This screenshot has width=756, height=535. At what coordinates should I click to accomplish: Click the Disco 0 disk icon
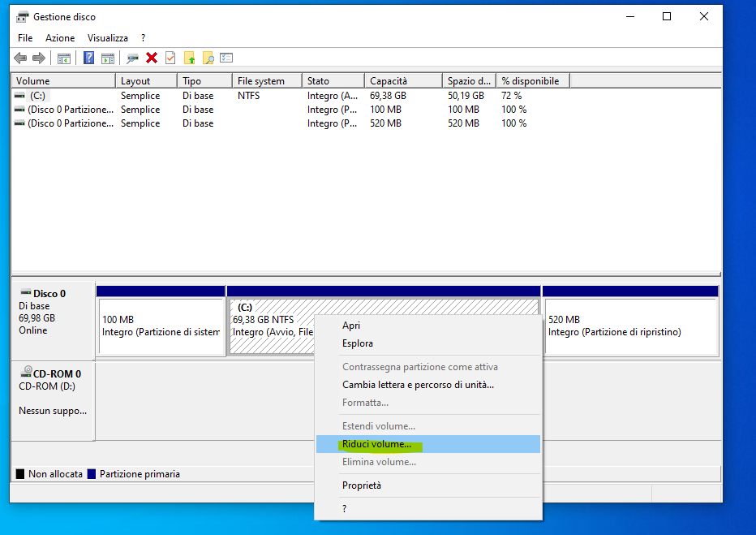(x=26, y=292)
